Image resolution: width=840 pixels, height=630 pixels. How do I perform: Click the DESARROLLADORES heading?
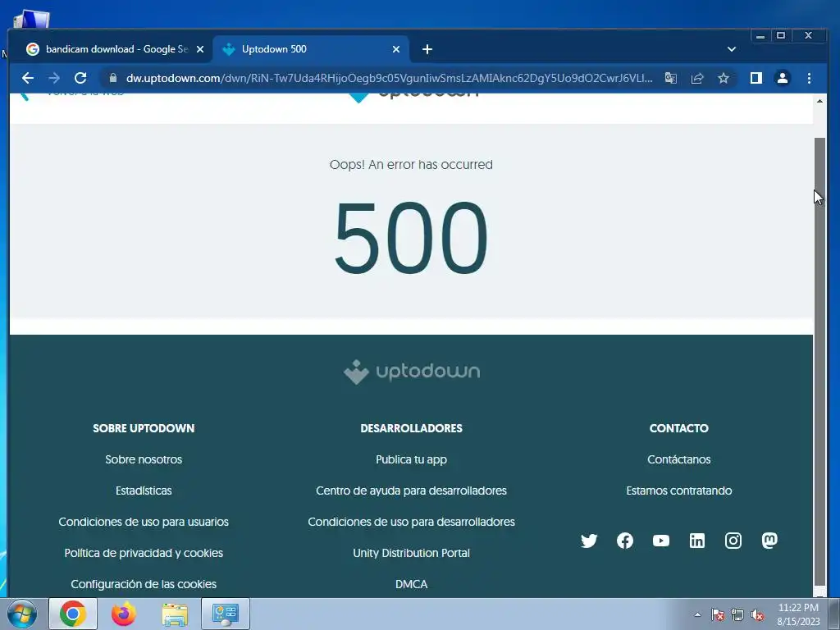[412, 428]
